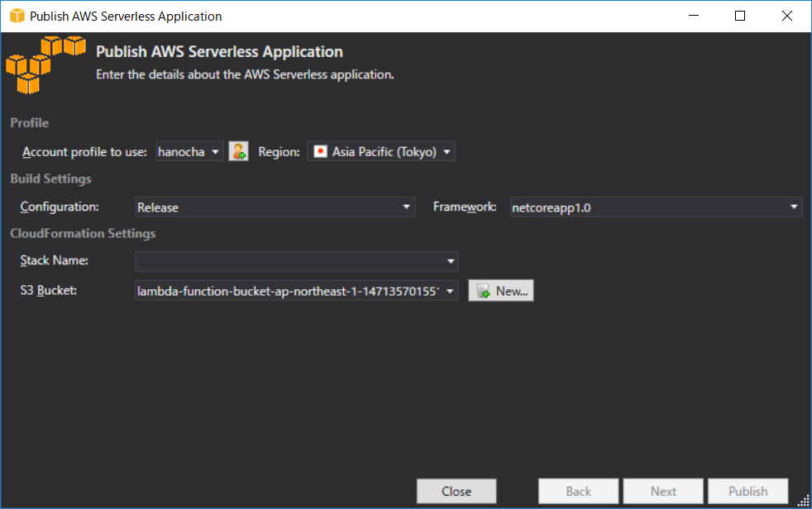Viewport: 812px width, 509px height.
Task: Click the AWS cube icon in the title bar
Action: click(17, 16)
